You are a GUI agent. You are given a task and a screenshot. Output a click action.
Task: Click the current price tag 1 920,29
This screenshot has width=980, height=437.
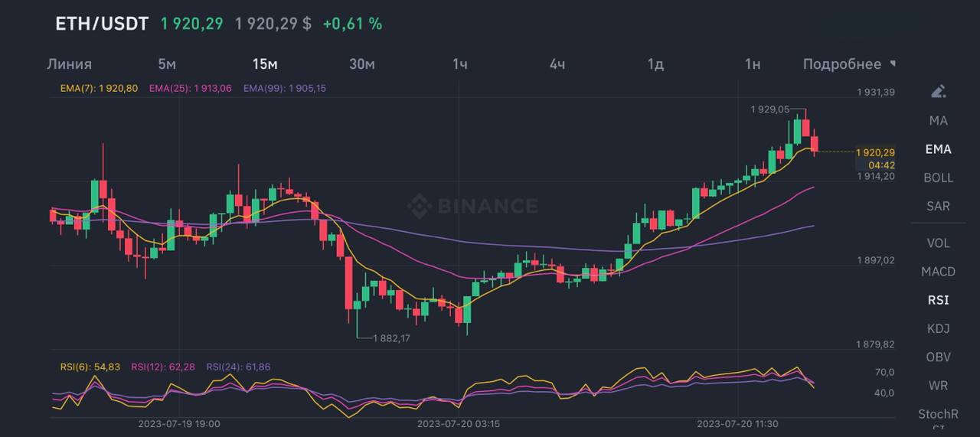click(x=876, y=153)
